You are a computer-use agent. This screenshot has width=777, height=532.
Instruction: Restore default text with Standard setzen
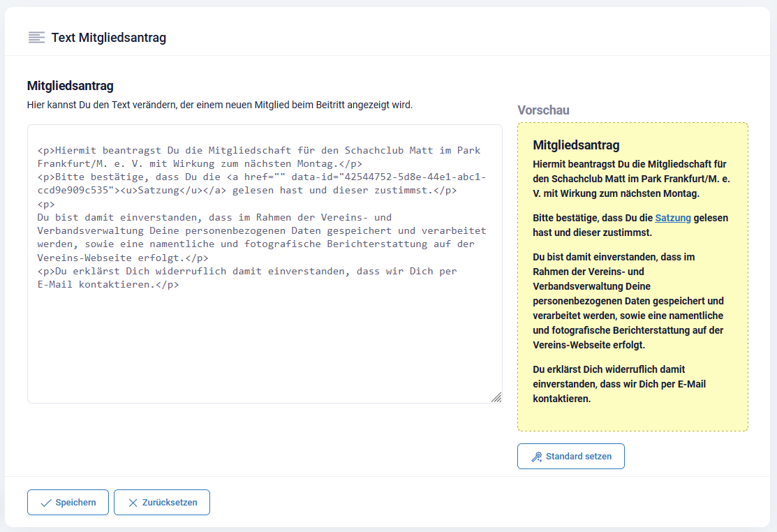(x=578, y=457)
